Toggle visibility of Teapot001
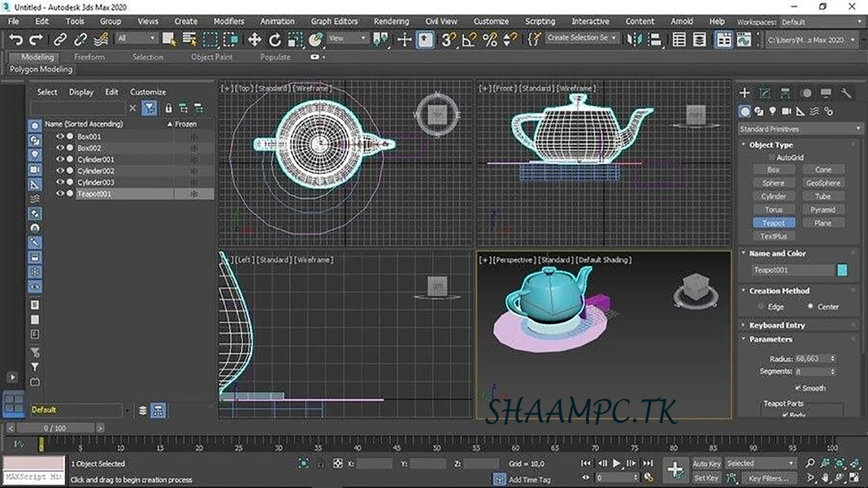 click(60, 194)
